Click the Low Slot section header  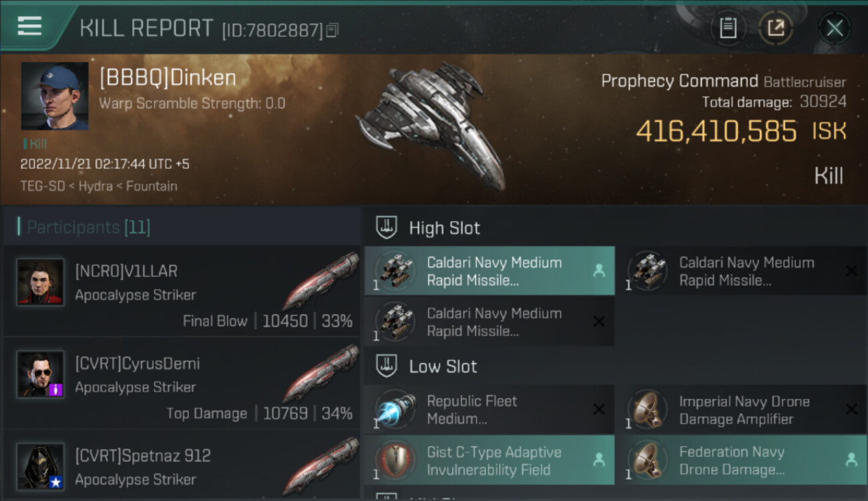pyautogui.click(x=443, y=366)
